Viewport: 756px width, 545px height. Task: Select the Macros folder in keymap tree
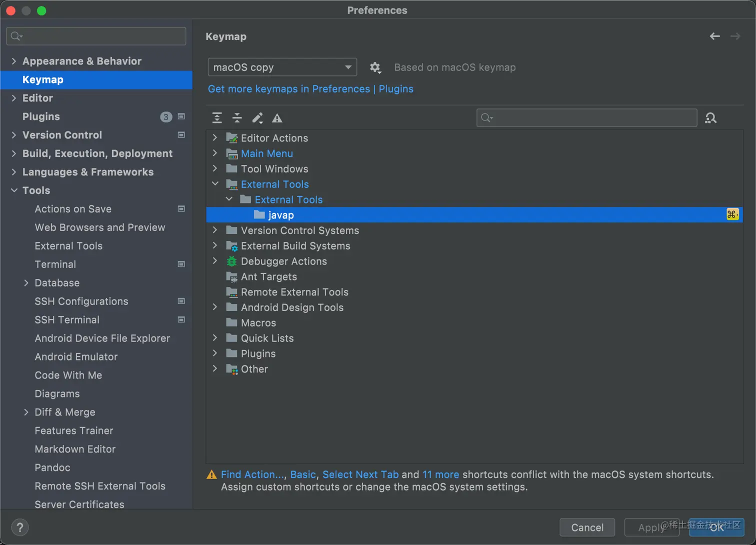click(258, 323)
